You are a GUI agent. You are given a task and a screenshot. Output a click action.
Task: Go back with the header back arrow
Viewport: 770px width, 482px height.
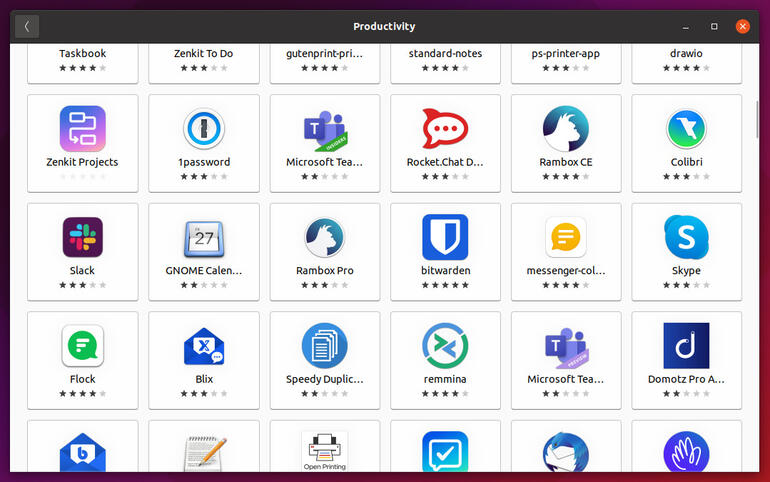[x=27, y=27]
